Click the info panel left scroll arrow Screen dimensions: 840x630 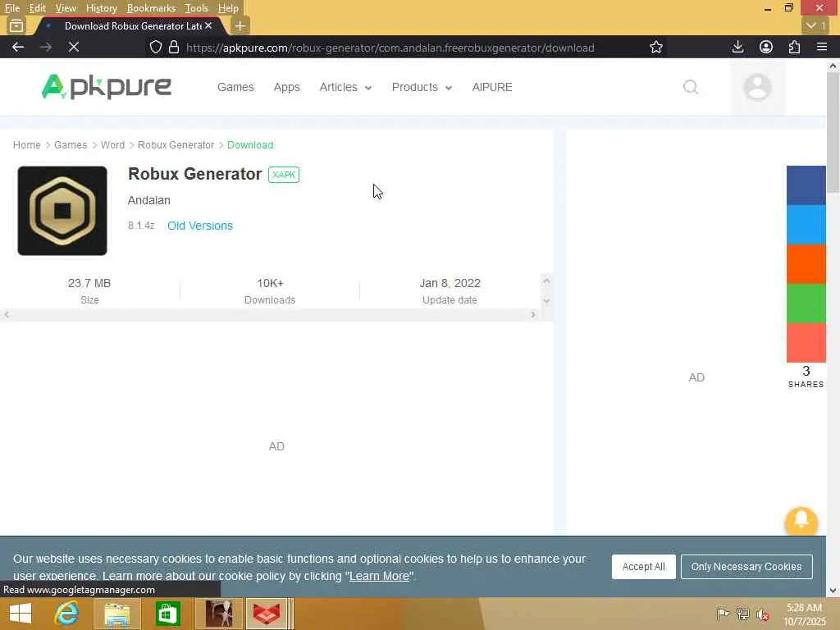pos(7,314)
